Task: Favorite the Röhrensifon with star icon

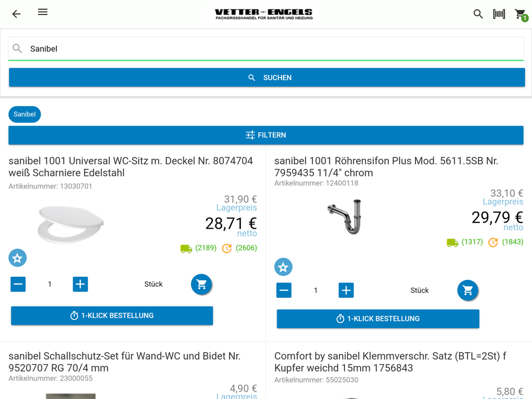Action: pyautogui.click(x=284, y=267)
